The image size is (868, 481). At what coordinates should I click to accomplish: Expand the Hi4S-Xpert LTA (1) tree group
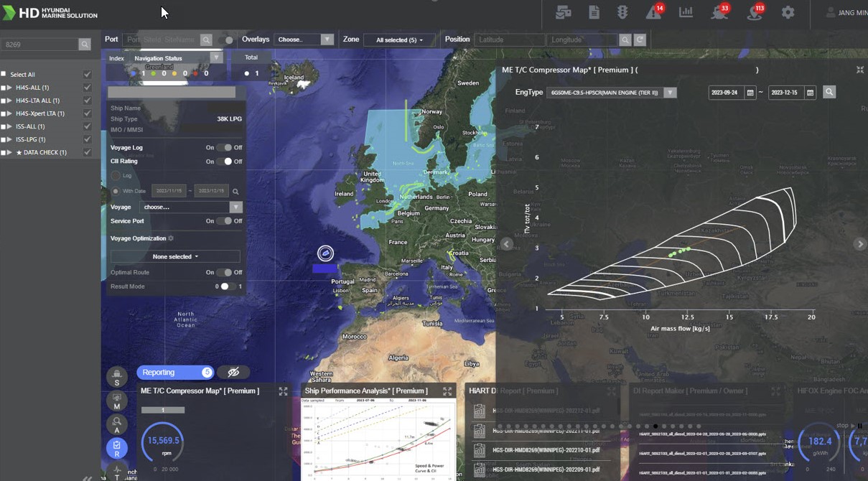click(x=9, y=113)
